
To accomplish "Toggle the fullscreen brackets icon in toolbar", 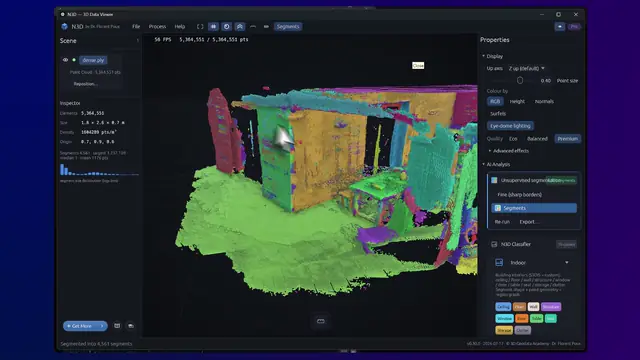I will tap(200, 27).
